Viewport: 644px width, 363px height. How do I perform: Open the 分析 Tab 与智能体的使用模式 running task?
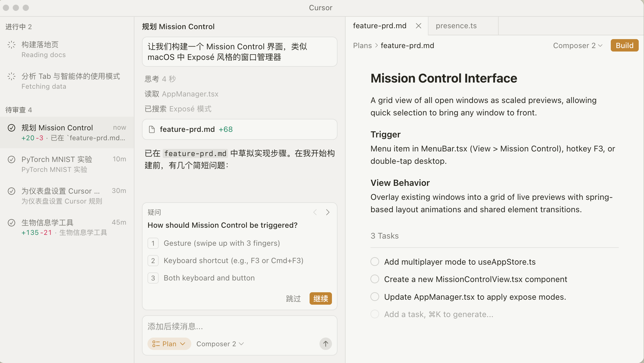tap(67, 81)
